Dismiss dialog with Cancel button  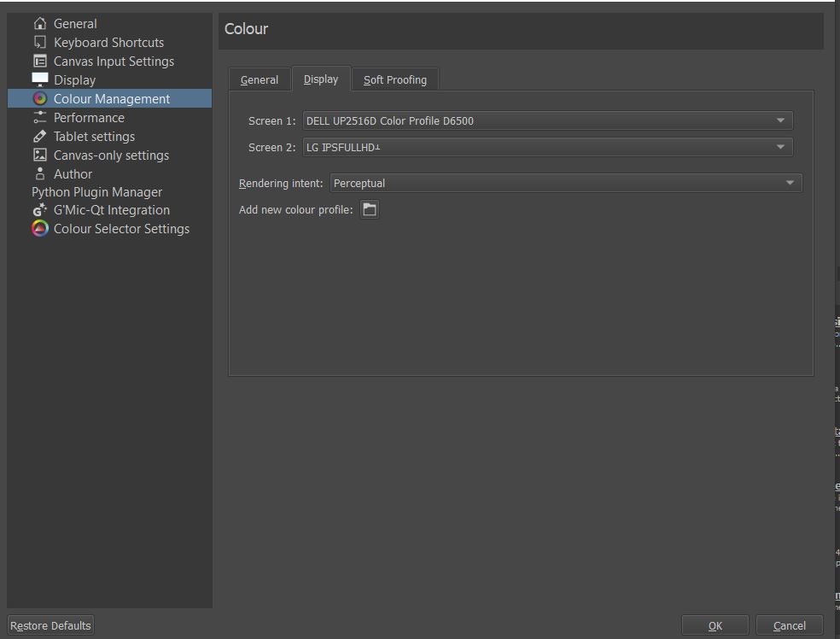(x=789, y=625)
